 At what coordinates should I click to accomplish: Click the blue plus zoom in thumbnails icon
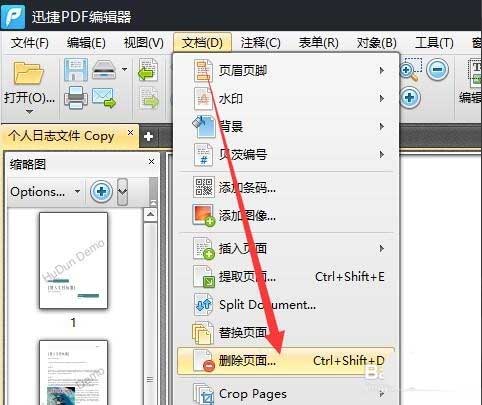[101, 191]
